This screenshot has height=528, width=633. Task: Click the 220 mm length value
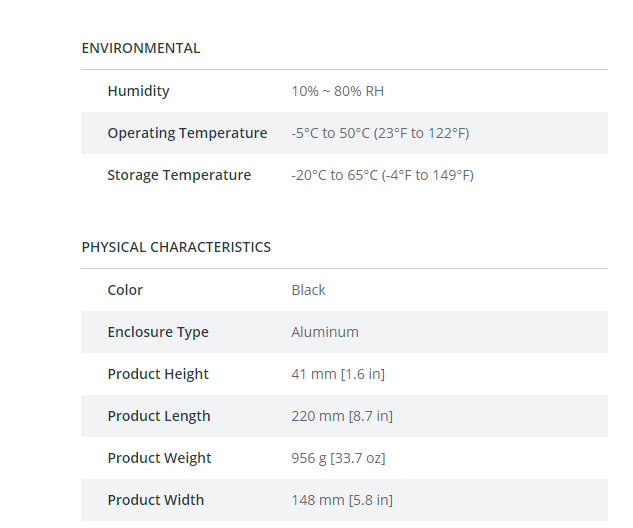click(x=342, y=416)
